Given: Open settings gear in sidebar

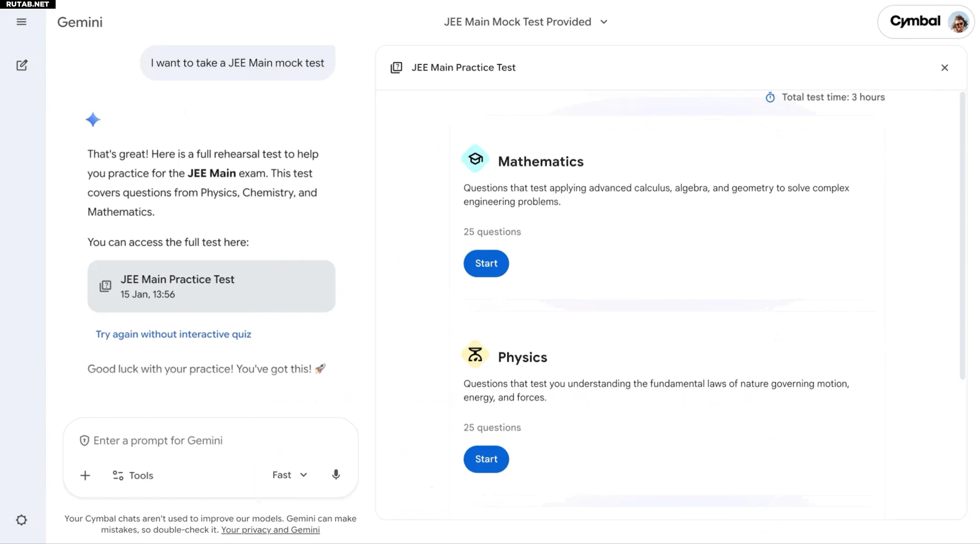Looking at the screenshot, I should (x=21, y=520).
